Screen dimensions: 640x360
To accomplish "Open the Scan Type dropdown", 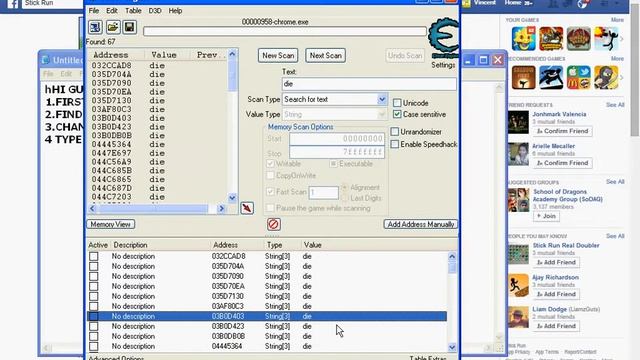I will [x=382, y=99].
